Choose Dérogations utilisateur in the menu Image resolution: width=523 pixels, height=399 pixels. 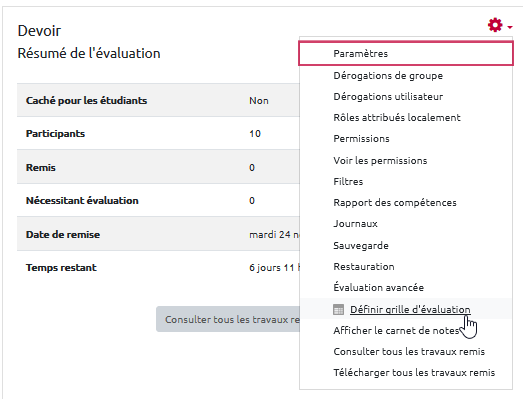tap(388, 96)
